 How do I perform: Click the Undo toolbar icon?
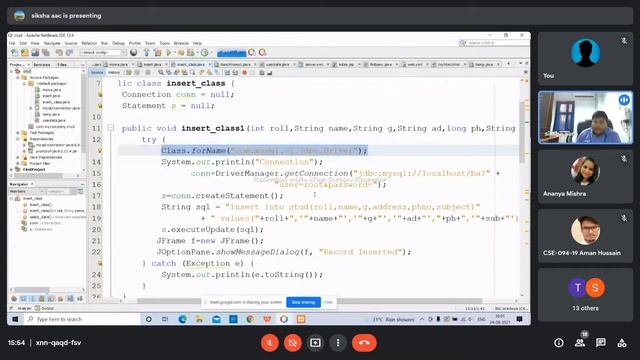pyautogui.click(x=59, y=53)
